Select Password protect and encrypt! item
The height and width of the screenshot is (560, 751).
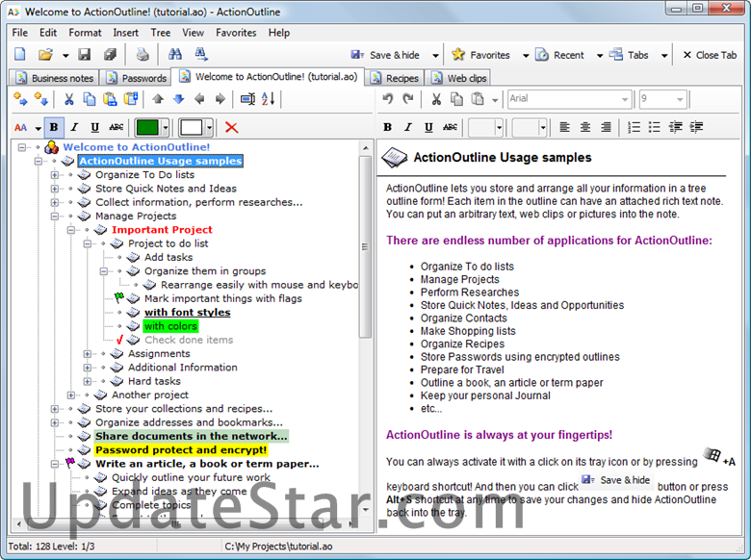coord(181,450)
